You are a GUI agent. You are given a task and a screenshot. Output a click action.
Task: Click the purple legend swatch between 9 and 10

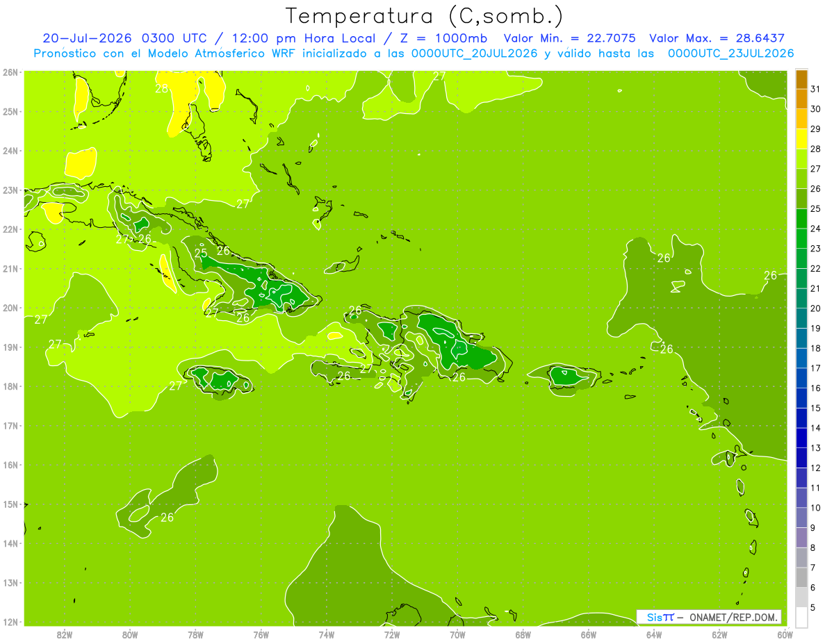click(x=801, y=518)
